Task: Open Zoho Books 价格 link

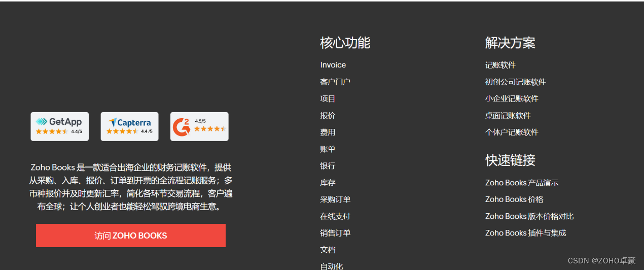Action: (514, 199)
